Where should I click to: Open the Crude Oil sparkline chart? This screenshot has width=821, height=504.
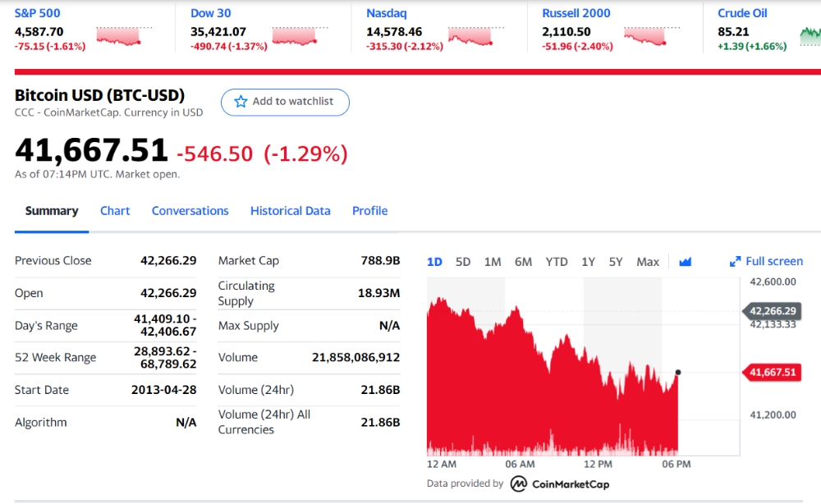[810, 36]
